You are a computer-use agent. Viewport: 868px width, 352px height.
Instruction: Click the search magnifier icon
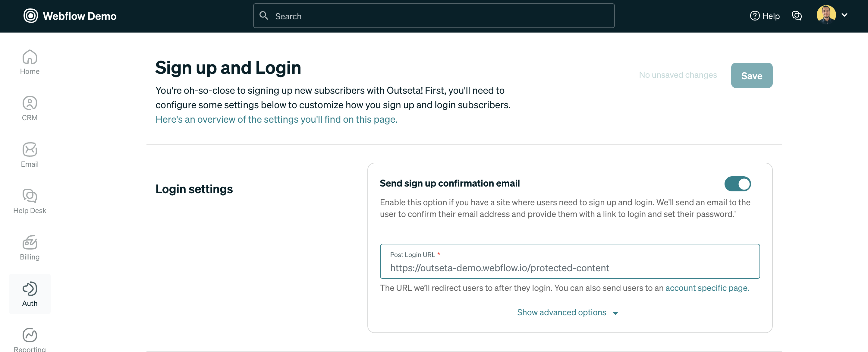click(x=264, y=15)
